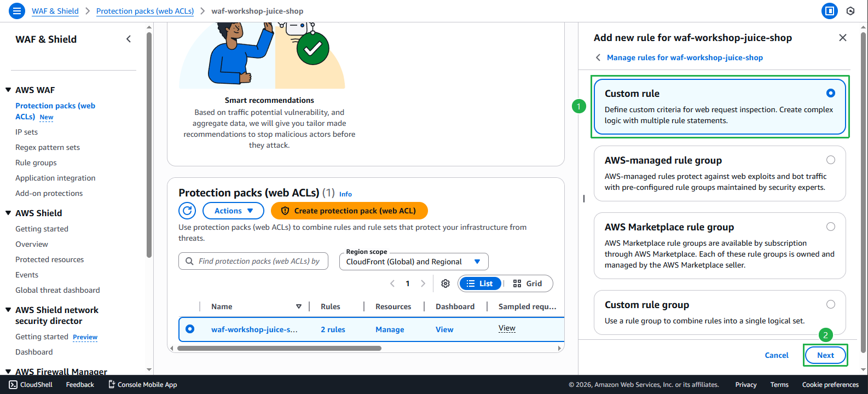Open WAF & Shield breadcrumb link
The height and width of the screenshot is (394, 868).
55,11
